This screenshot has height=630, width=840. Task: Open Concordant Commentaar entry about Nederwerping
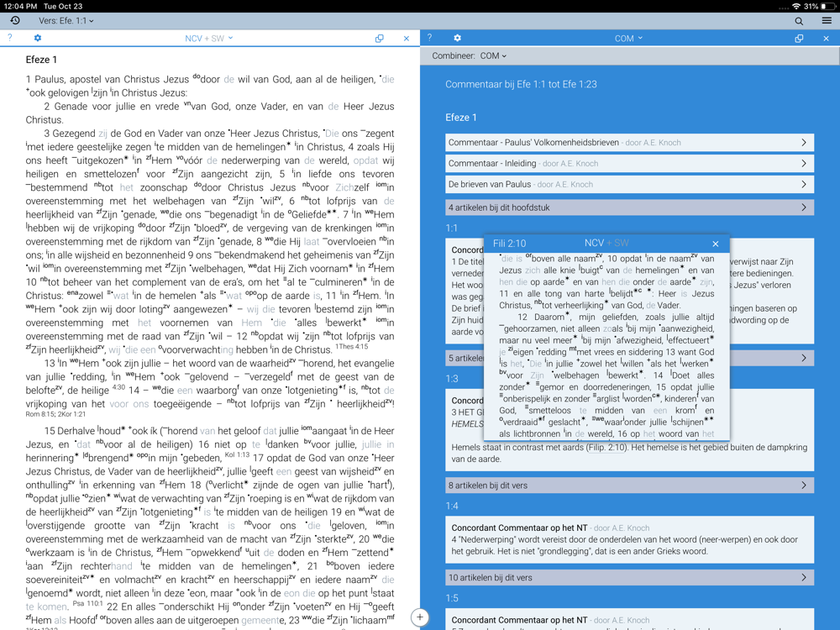629,539
